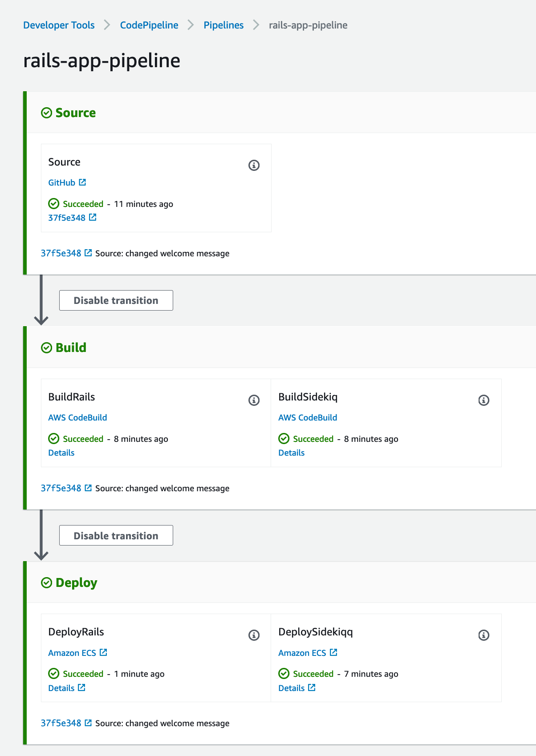Click the info icon on Source action
The height and width of the screenshot is (756, 536).
[254, 166]
